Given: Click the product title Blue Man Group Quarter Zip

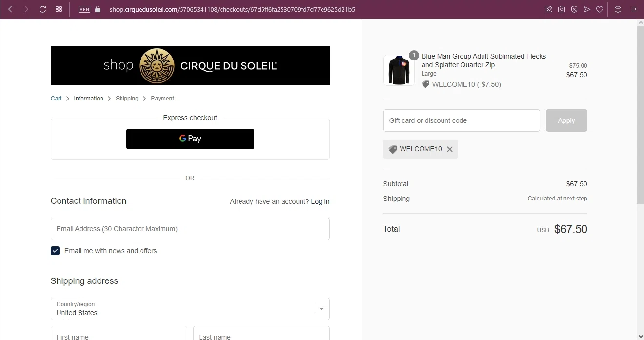Looking at the screenshot, I should tap(483, 60).
